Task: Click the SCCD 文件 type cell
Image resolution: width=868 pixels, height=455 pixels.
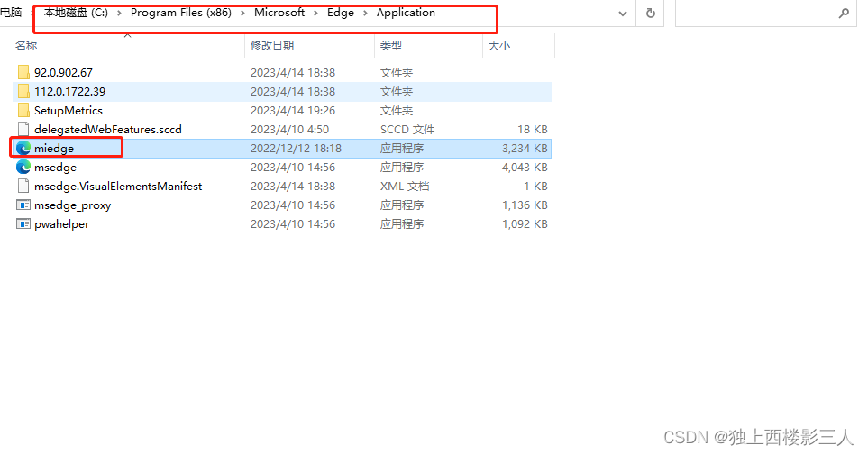Action: (x=407, y=130)
